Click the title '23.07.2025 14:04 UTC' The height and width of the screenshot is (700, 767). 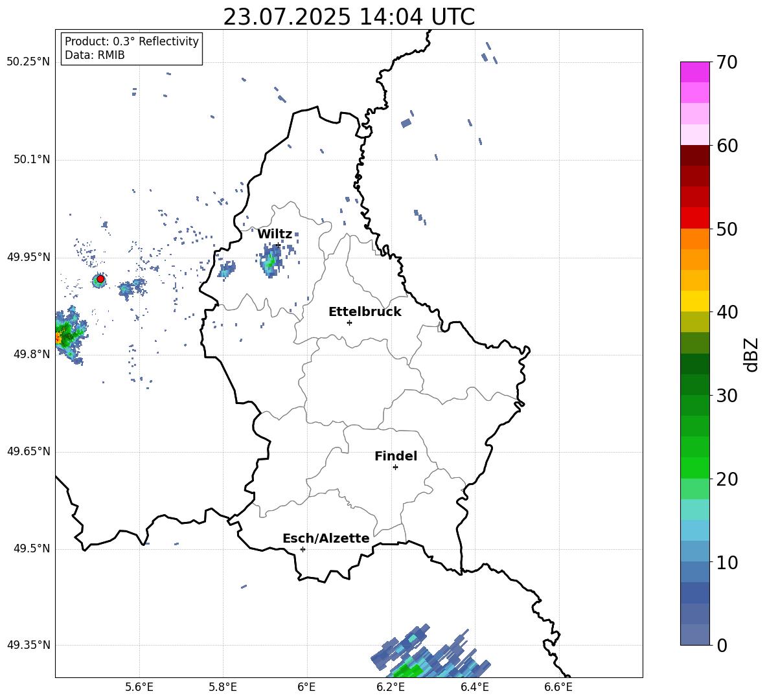tap(349, 17)
